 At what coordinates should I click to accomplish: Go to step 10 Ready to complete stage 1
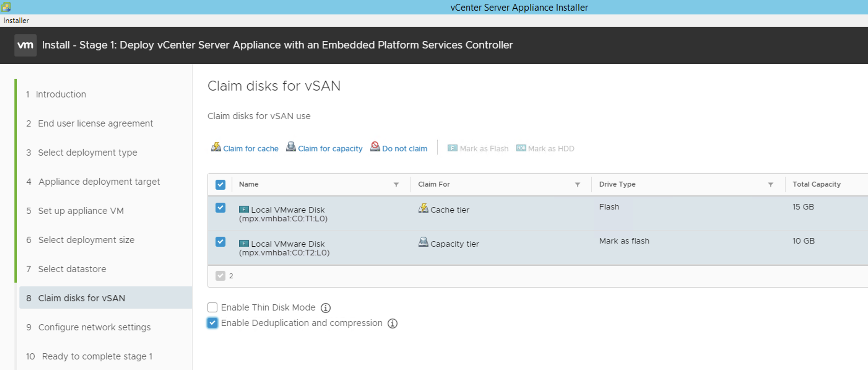(89, 356)
